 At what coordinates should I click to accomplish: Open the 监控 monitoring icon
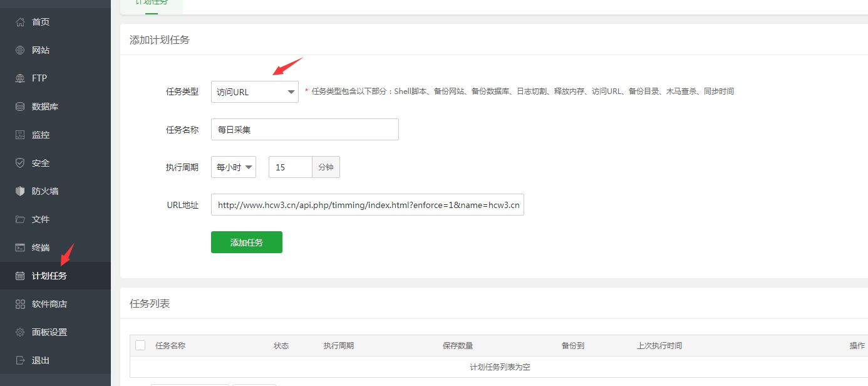(x=21, y=134)
